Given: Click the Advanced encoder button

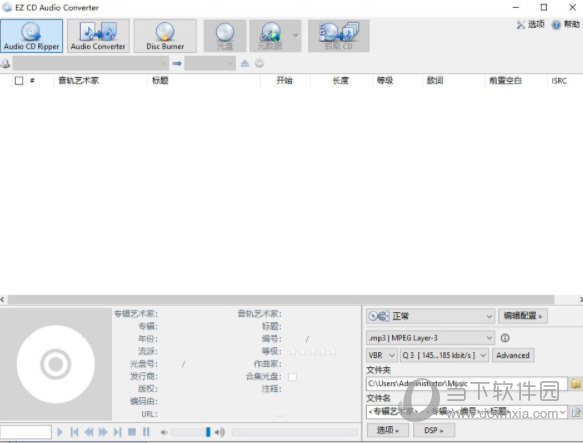Looking at the screenshot, I should pos(513,356).
